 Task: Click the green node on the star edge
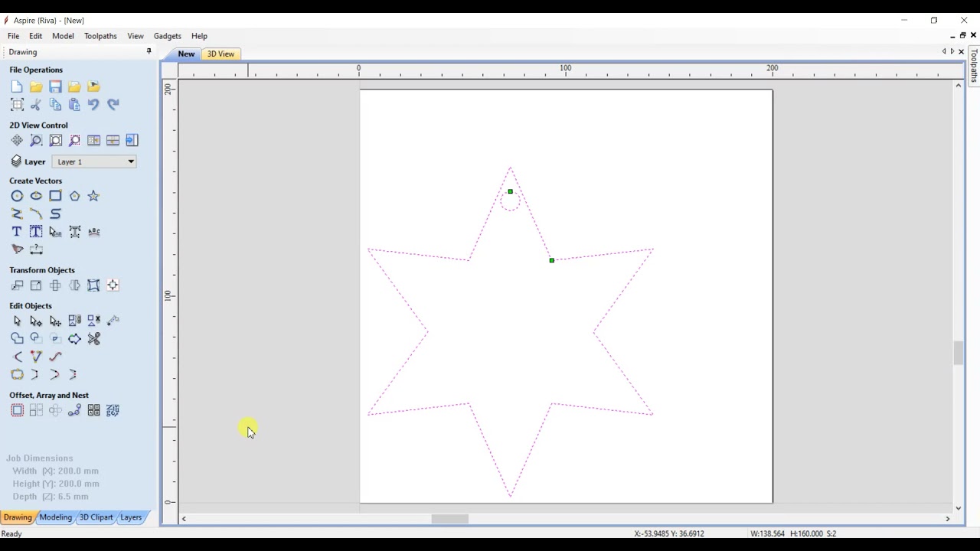coord(551,260)
